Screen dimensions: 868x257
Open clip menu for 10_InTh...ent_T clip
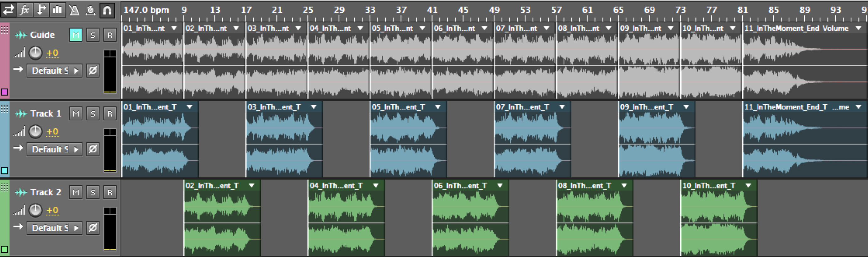point(748,186)
